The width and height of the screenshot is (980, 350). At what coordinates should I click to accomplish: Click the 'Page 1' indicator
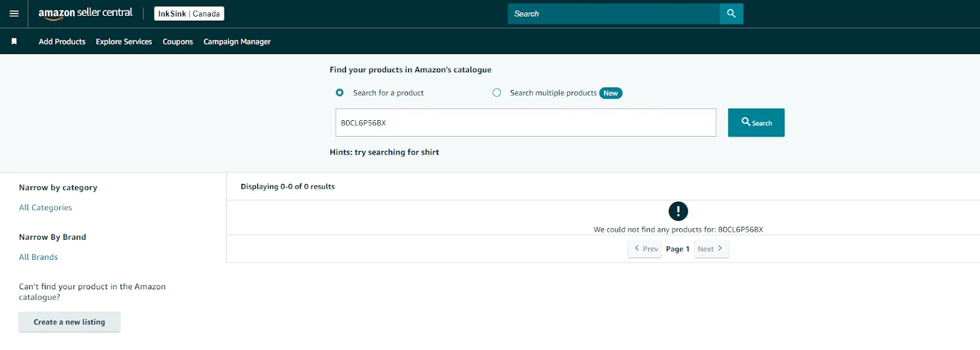tap(677, 249)
